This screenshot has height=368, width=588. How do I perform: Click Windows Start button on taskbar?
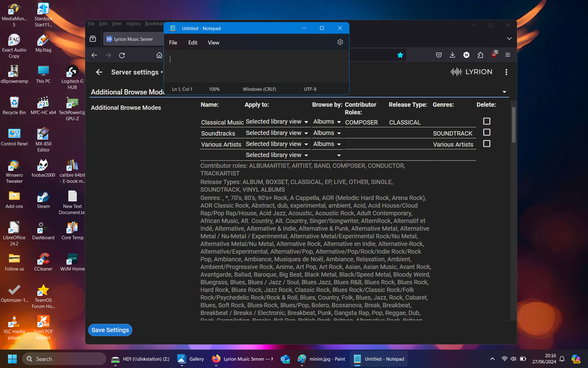12,359
